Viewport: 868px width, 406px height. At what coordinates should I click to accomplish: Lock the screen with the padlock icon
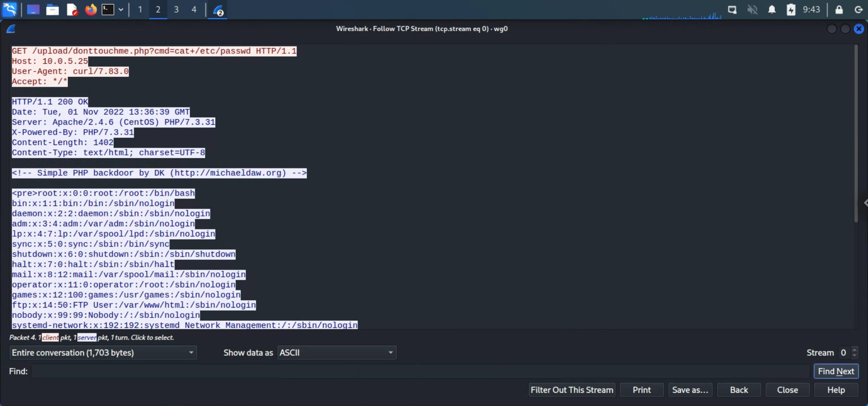(839, 9)
